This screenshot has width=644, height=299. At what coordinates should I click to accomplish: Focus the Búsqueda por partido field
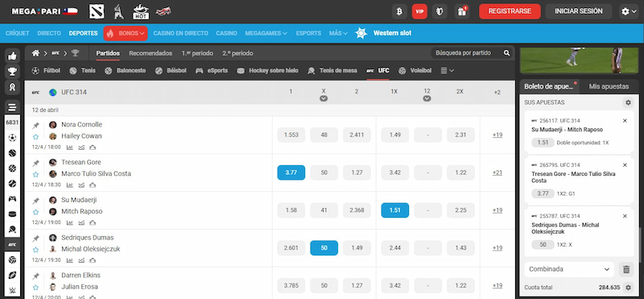coord(469,53)
